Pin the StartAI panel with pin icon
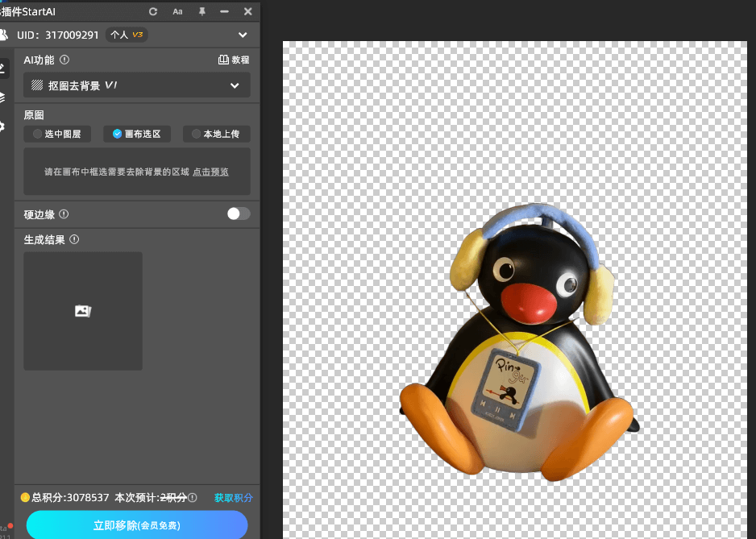The height and width of the screenshot is (539, 756). (201, 11)
